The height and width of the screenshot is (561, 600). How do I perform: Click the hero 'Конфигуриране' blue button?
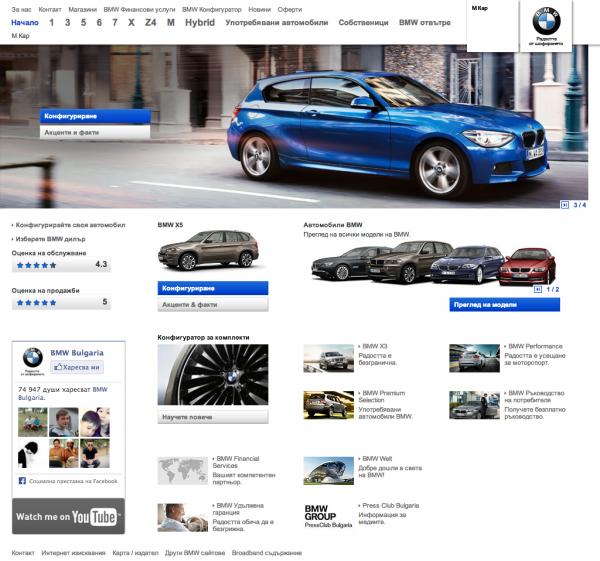click(x=95, y=116)
